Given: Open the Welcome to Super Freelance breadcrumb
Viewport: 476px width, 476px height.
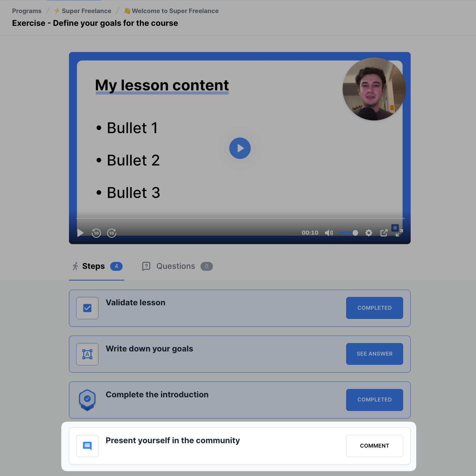Looking at the screenshot, I should [171, 11].
